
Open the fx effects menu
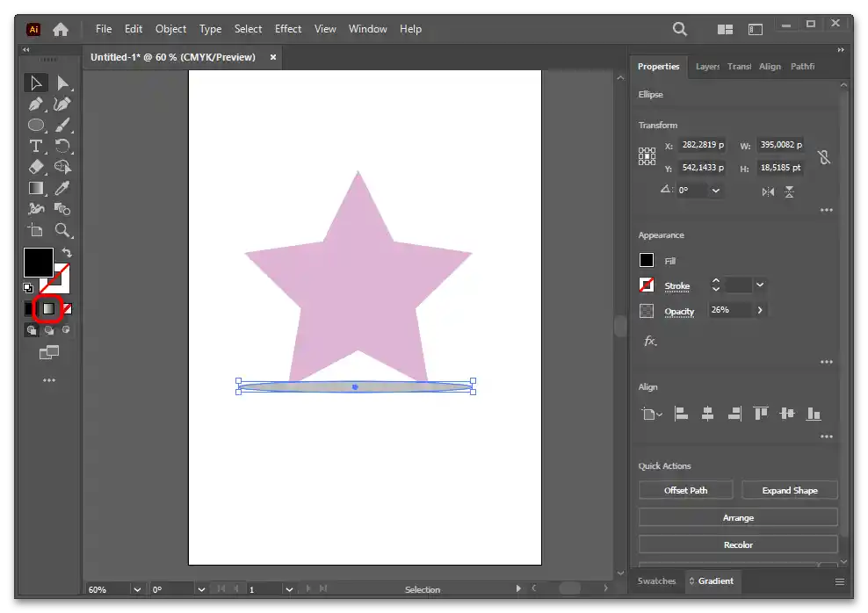[x=650, y=341]
